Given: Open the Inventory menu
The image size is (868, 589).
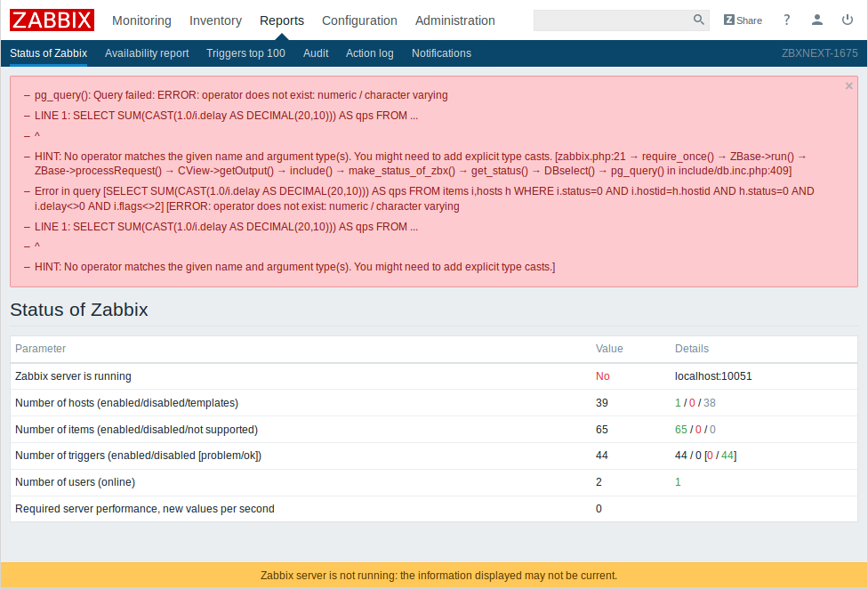Looking at the screenshot, I should pyautogui.click(x=215, y=20).
